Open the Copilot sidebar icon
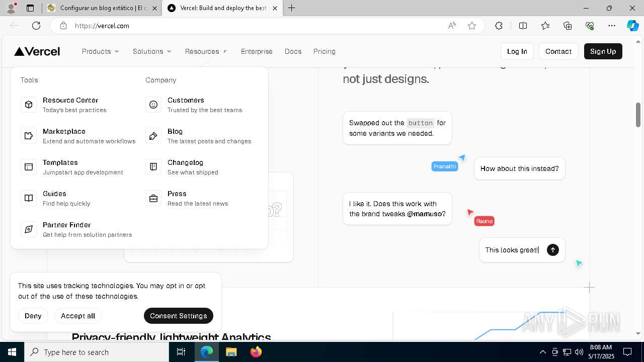 point(632,26)
